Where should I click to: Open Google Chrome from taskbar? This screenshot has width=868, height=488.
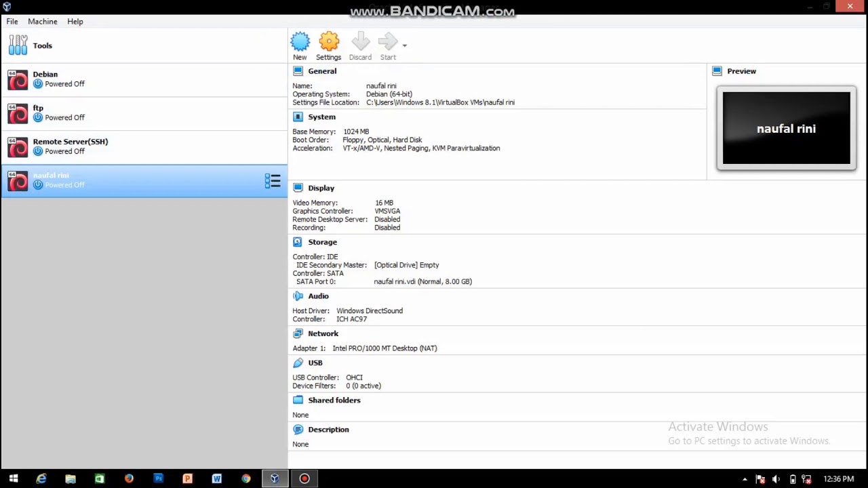(x=245, y=479)
